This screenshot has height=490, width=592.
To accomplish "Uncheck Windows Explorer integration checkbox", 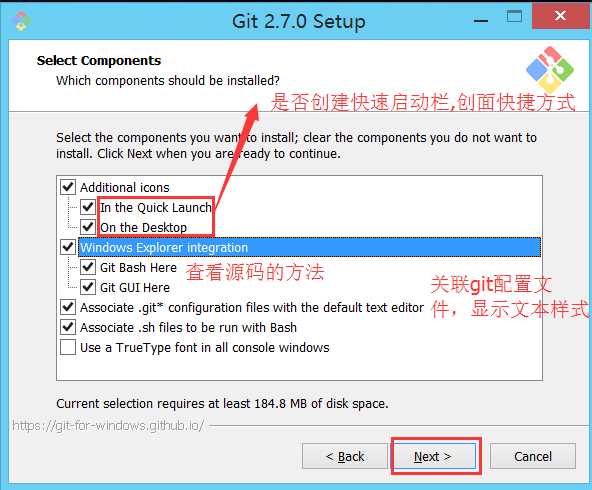I will click(x=68, y=247).
